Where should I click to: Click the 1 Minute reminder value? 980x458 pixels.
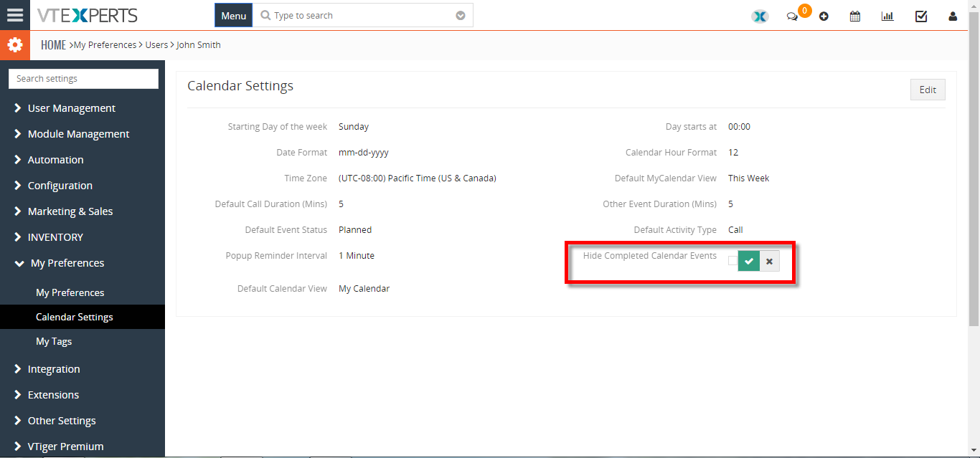(357, 256)
